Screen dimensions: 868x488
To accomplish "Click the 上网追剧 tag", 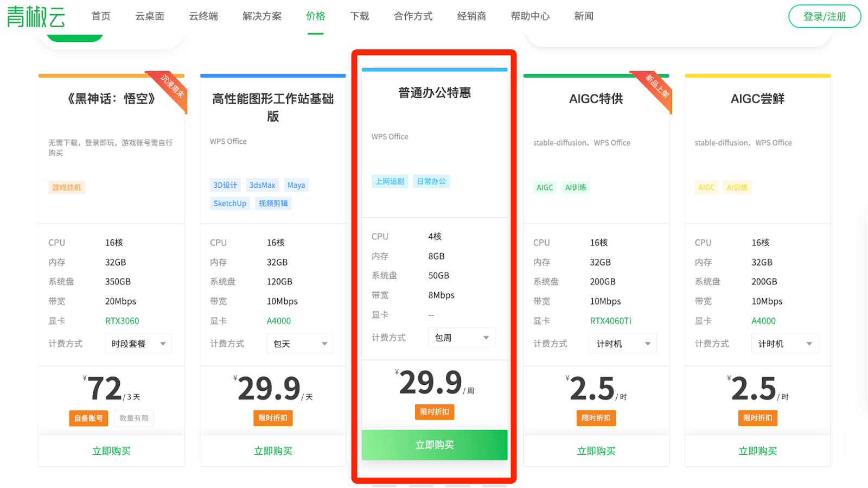I will pos(390,181).
